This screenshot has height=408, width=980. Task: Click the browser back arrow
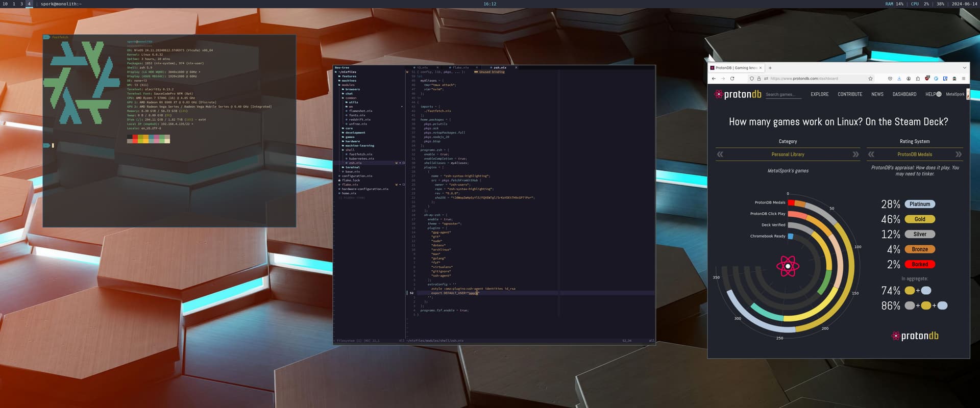click(714, 79)
